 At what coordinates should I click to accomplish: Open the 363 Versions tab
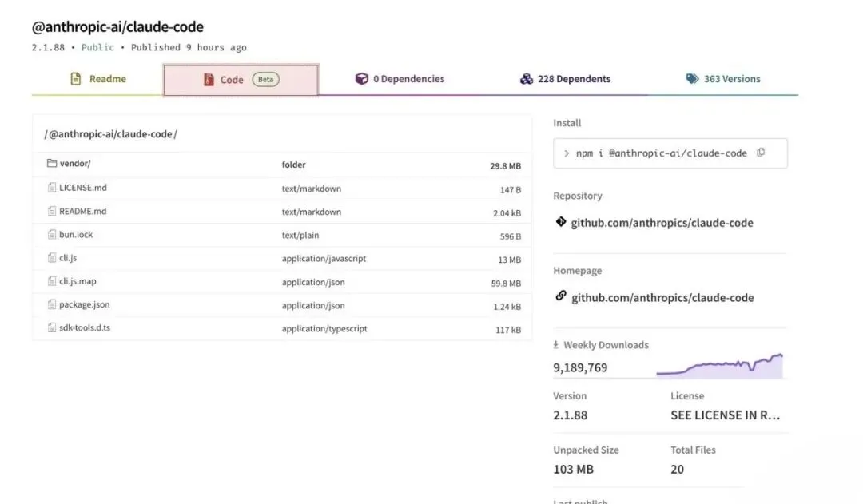pyautogui.click(x=723, y=79)
